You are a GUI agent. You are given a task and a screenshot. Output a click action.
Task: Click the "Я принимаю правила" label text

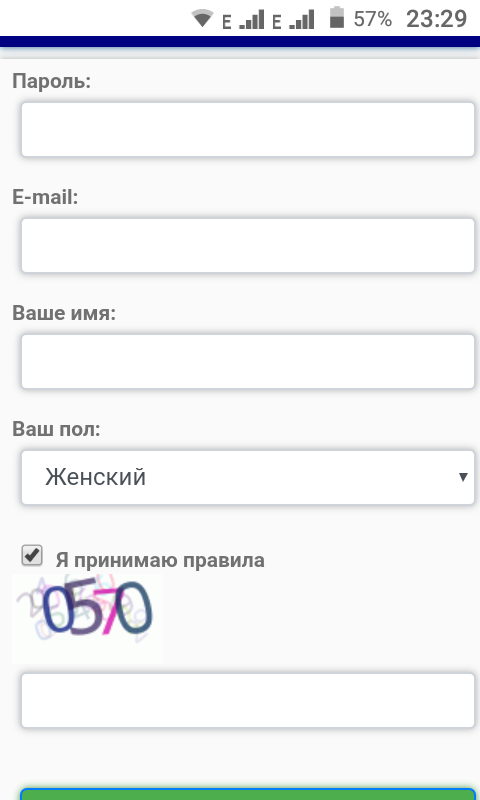tap(160, 560)
